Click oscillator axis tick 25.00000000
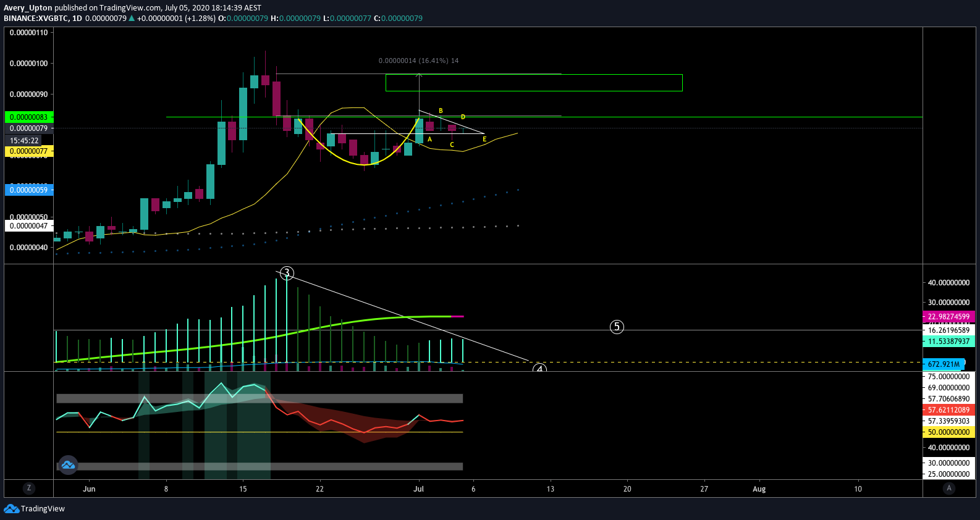980x520 pixels. tap(948, 474)
